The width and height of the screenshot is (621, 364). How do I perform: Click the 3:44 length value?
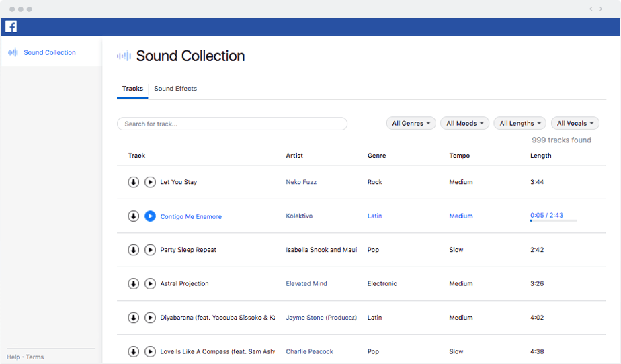tap(537, 182)
